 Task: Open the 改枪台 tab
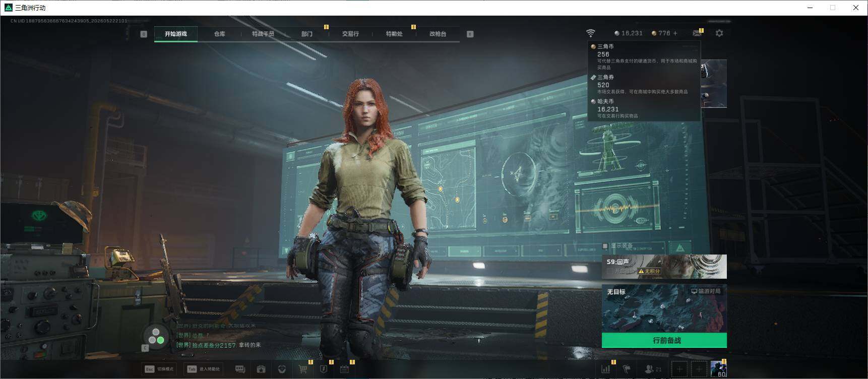click(x=438, y=34)
